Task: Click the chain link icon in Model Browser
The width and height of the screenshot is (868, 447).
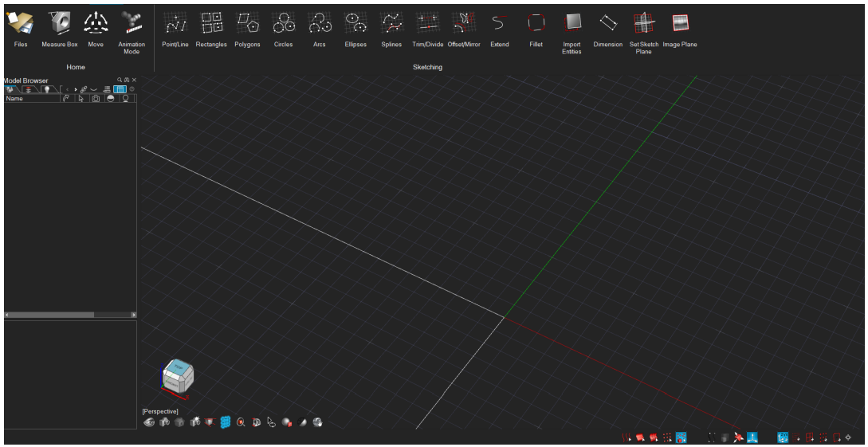Action: click(x=84, y=89)
